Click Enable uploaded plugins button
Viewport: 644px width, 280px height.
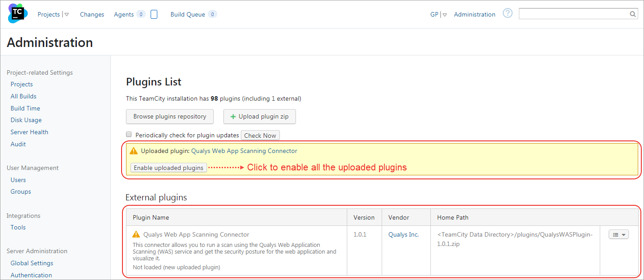pyautogui.click(x=168, y=168)
